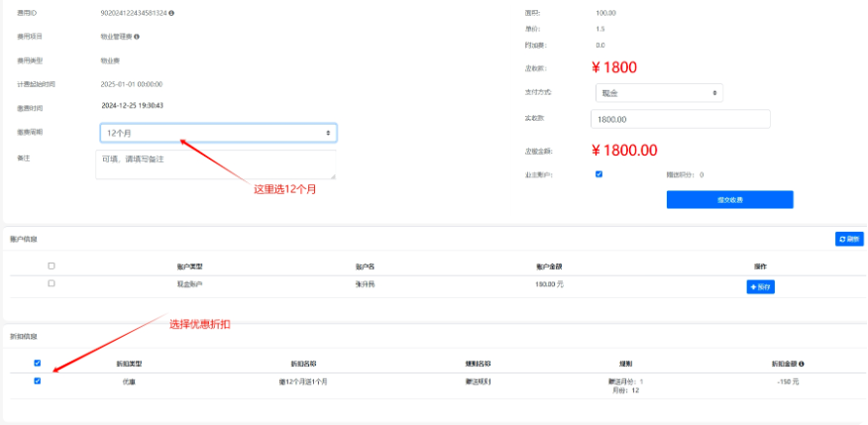The width and height of the screenshot is (868, 425).
Task: Click the 实收款 amount field showing 1800.00
Action: click(680, 119)
